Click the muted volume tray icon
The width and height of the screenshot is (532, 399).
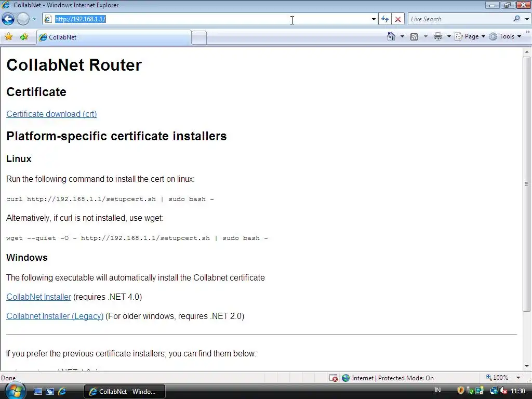(x=503, y=391)
